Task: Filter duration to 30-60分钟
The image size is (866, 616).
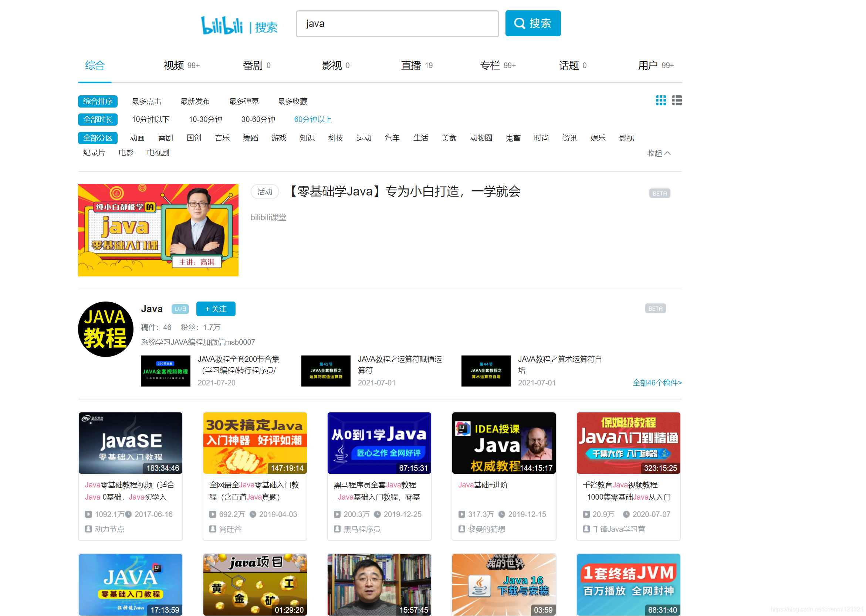Action: click(258, 119)
